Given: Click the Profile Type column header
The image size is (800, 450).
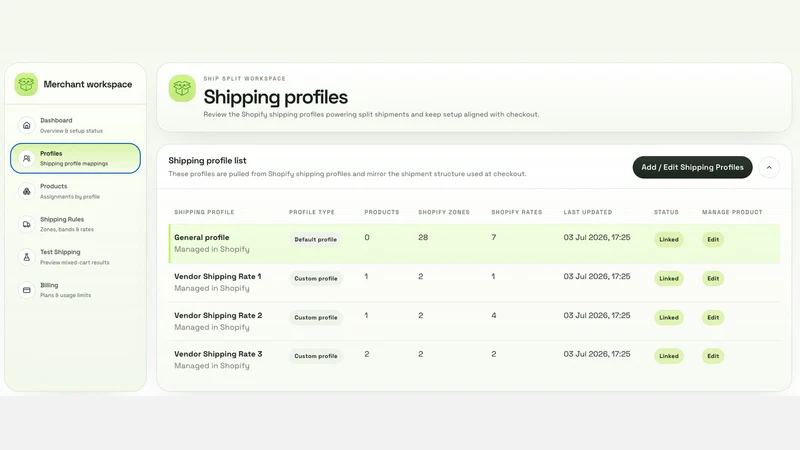Looking at the screenshot, I should [x=312, y=212].
